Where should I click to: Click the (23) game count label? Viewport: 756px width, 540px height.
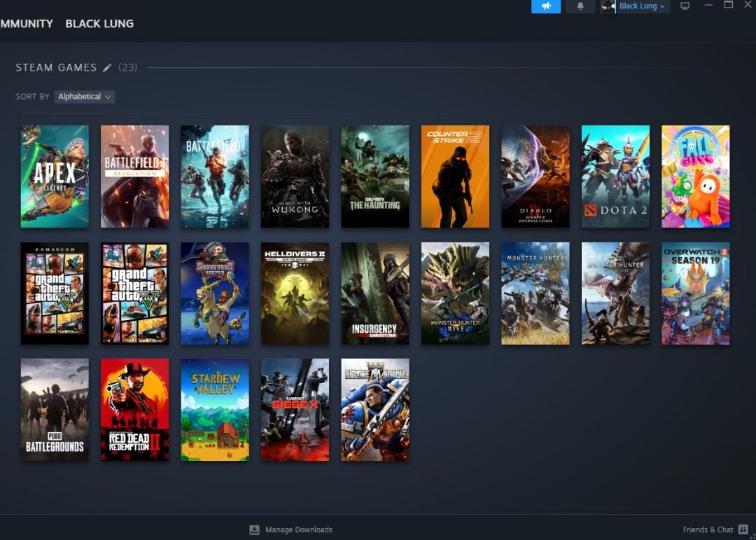click(128, 67)
